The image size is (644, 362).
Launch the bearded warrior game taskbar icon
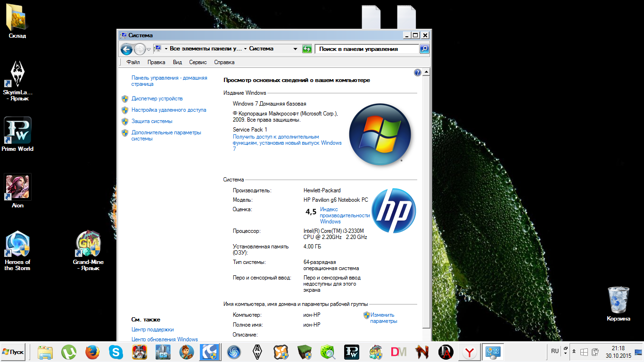pos(140,352)
